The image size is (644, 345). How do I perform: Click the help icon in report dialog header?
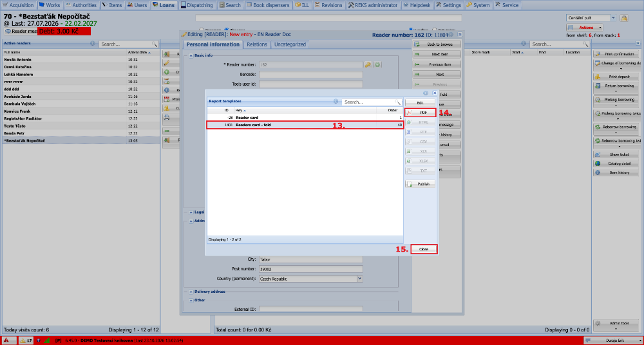tap(426, 93)
